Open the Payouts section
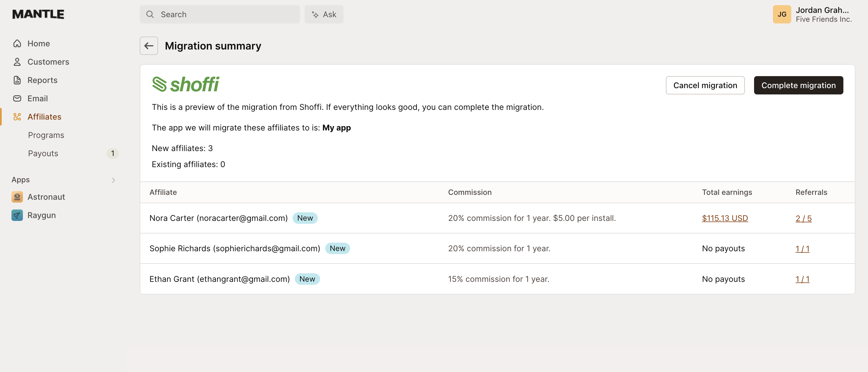The height and width of the screenshot is (372, 868). click(43, 153)
